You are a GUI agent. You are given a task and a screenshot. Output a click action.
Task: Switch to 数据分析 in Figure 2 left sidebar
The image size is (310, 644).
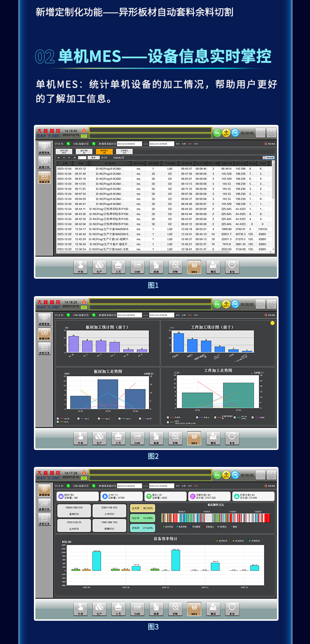coord(44,333)
